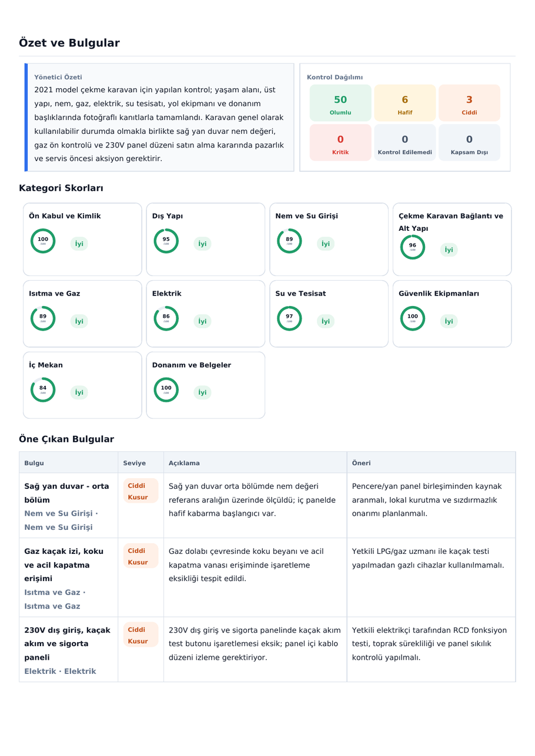Select the Ciddi tile showing 3
Screen dimensions: 535x756
click(469, 103)
